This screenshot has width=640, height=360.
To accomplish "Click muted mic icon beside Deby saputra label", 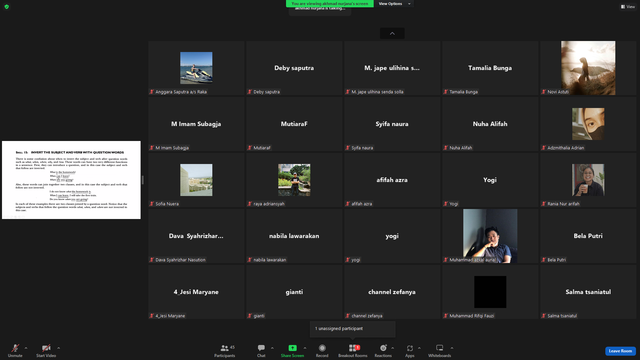I will pyautogui.click(x=250, y=92).
